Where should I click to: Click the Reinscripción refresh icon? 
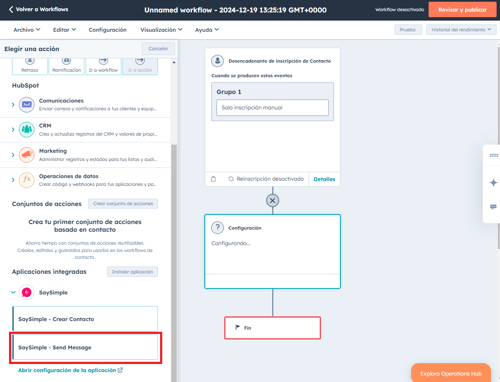pyautogui.click(x=231, y=179)
